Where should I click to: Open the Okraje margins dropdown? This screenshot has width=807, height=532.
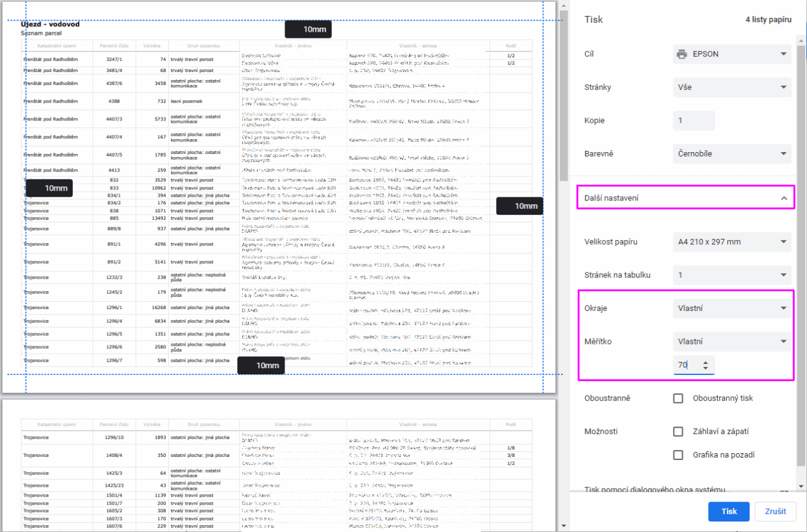(x=732, y=308)
